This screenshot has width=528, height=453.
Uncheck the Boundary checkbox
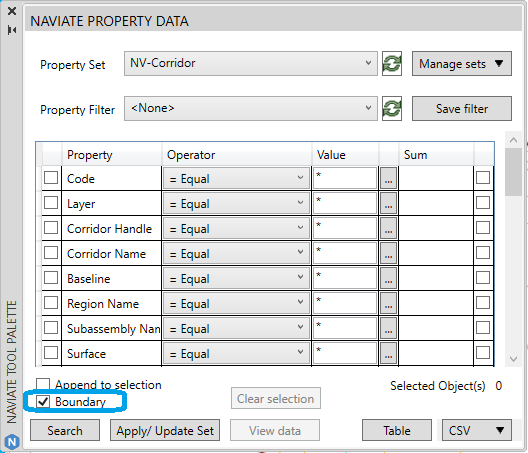pos(43,401)
